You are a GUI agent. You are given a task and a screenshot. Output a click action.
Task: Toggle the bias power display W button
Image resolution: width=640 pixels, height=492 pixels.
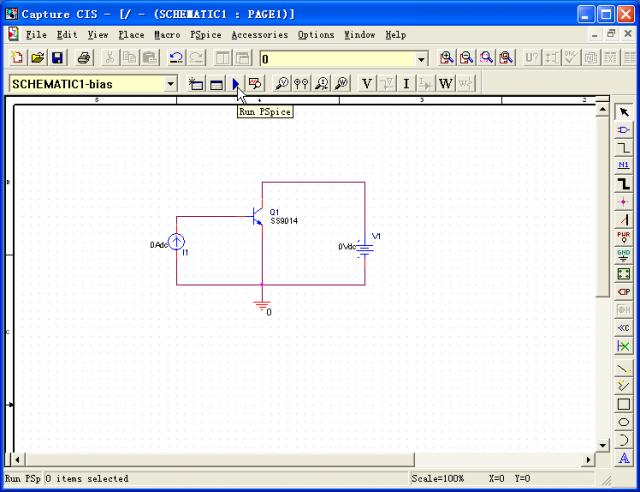tap(445, 84)
